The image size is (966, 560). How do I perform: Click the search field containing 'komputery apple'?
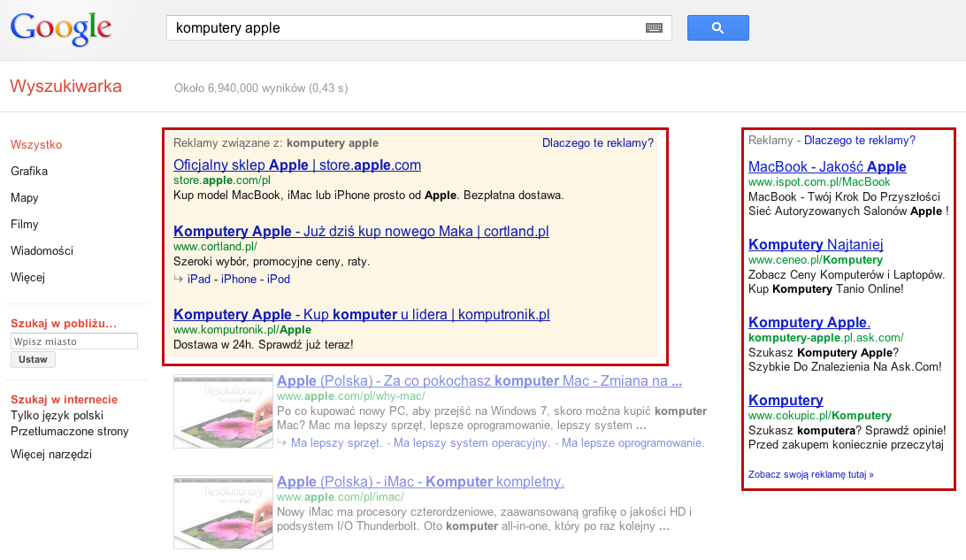tap(419, 27)
